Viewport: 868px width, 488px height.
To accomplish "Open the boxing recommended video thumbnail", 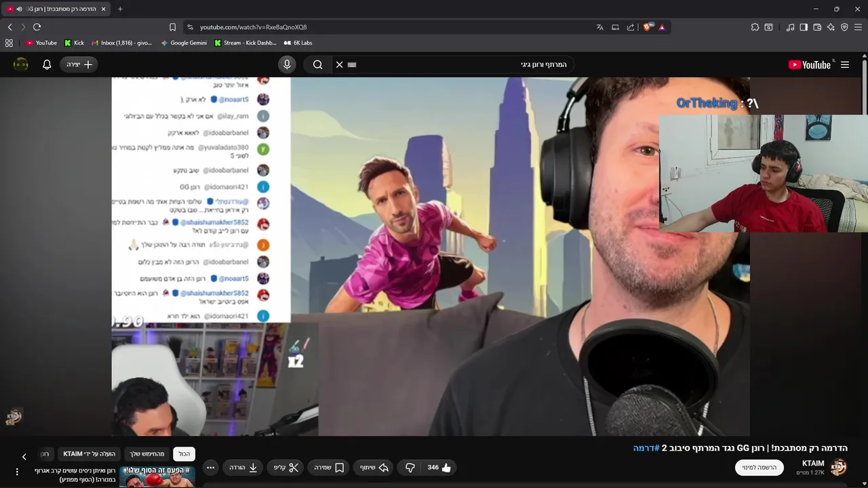I will (157, 476).
